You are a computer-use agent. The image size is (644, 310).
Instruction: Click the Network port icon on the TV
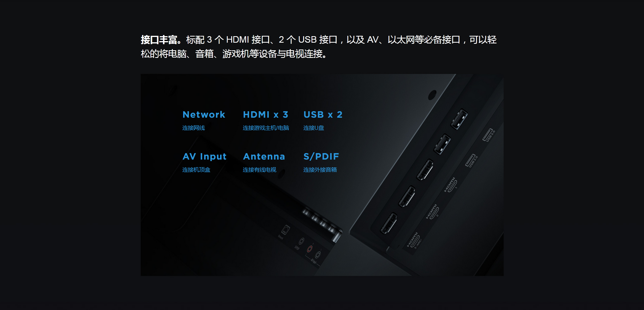click(x=285, y=230)
